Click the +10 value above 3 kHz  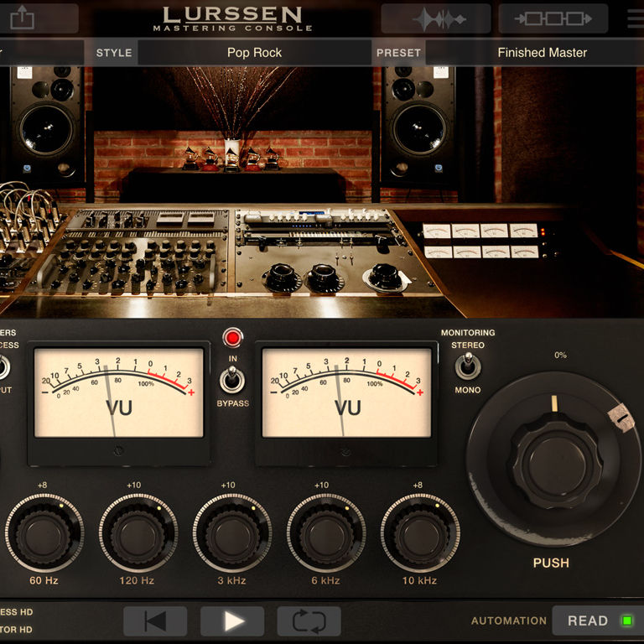pyautogui.click(x=228, y=485)
